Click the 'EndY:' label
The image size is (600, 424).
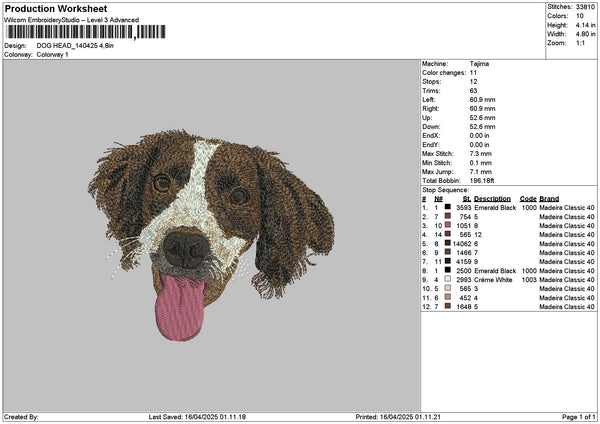click(x=431, y=145)
